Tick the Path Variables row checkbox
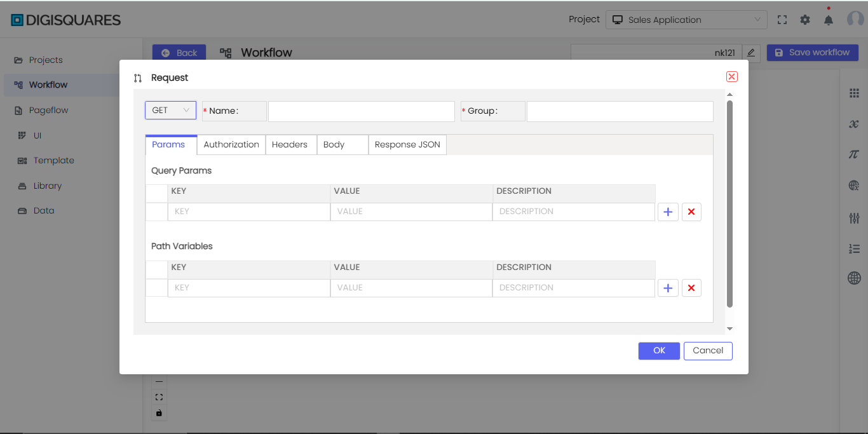Image resolution: width=868 pixels, height=434 pixels. (156, 288)
